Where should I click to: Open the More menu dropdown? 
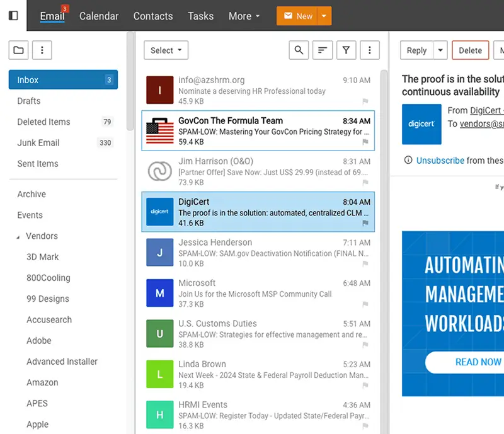click(244, 16)
